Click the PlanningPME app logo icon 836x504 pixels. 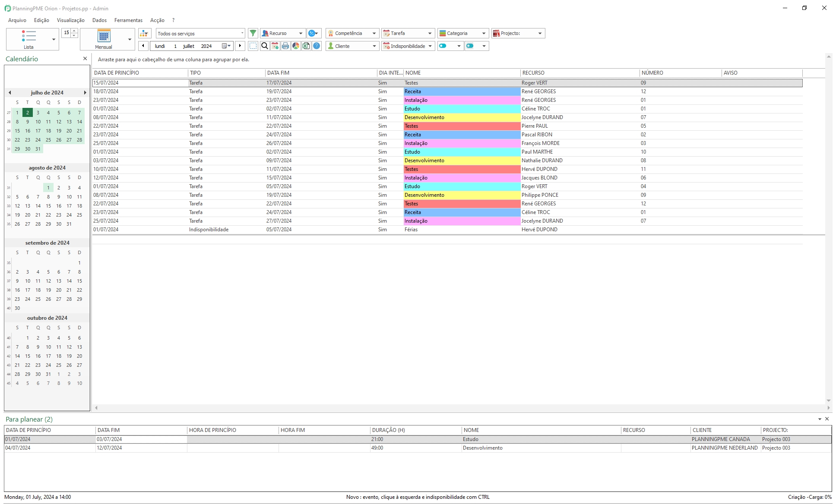coord(8,8)
